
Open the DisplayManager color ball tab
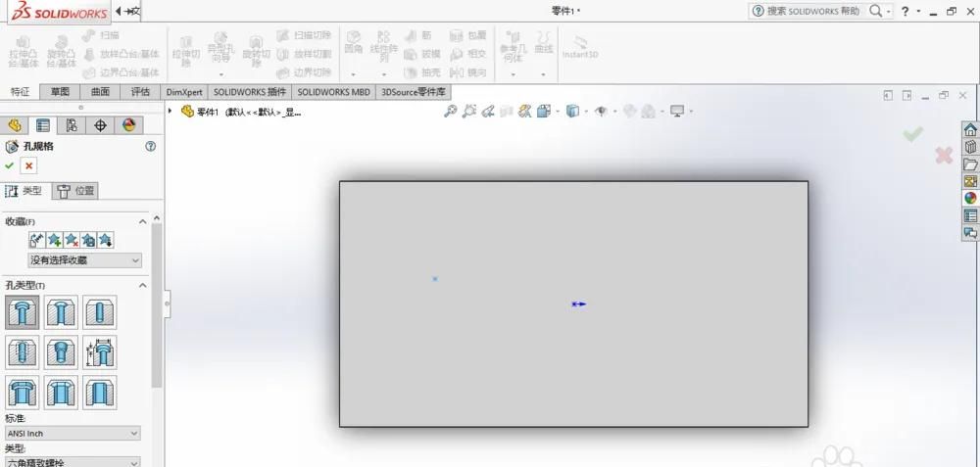coord(128,125)
